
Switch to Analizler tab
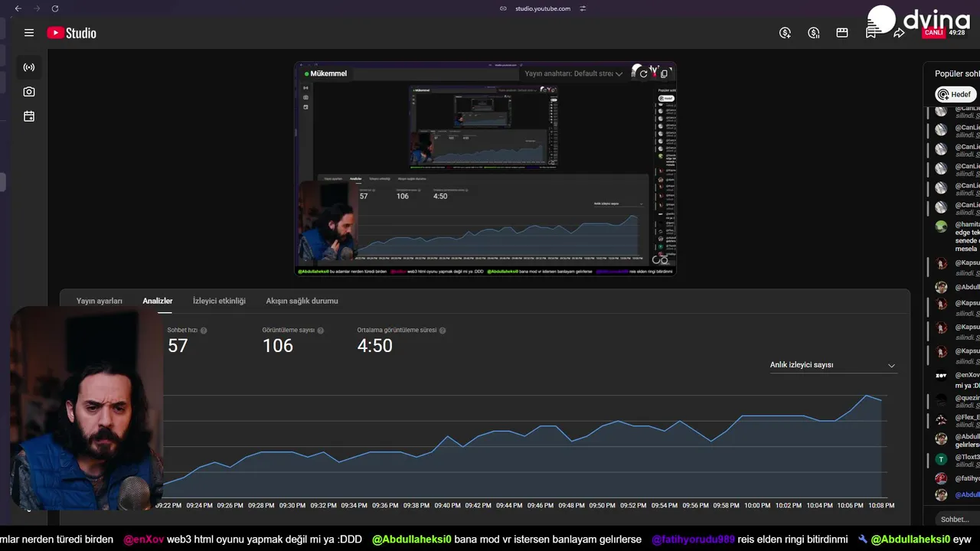(x=158, y=301)
